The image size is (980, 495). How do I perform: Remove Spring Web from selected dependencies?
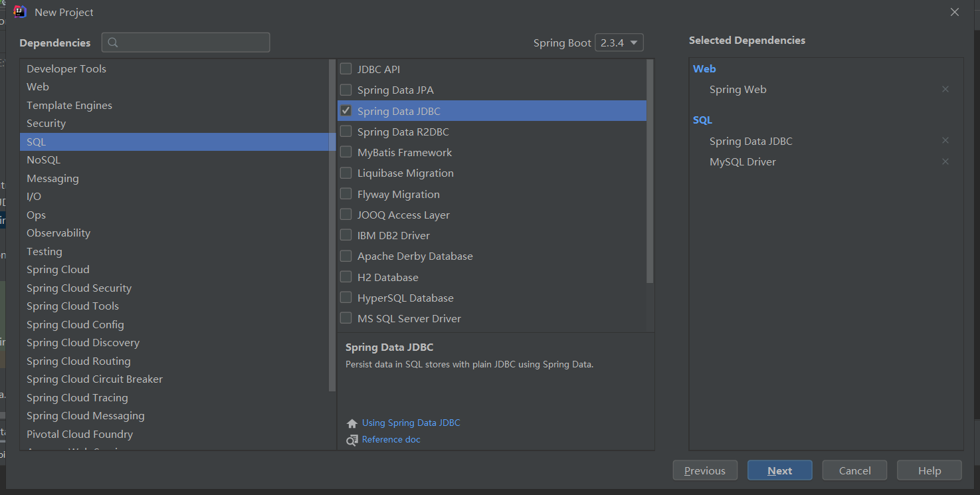[945, 89]
